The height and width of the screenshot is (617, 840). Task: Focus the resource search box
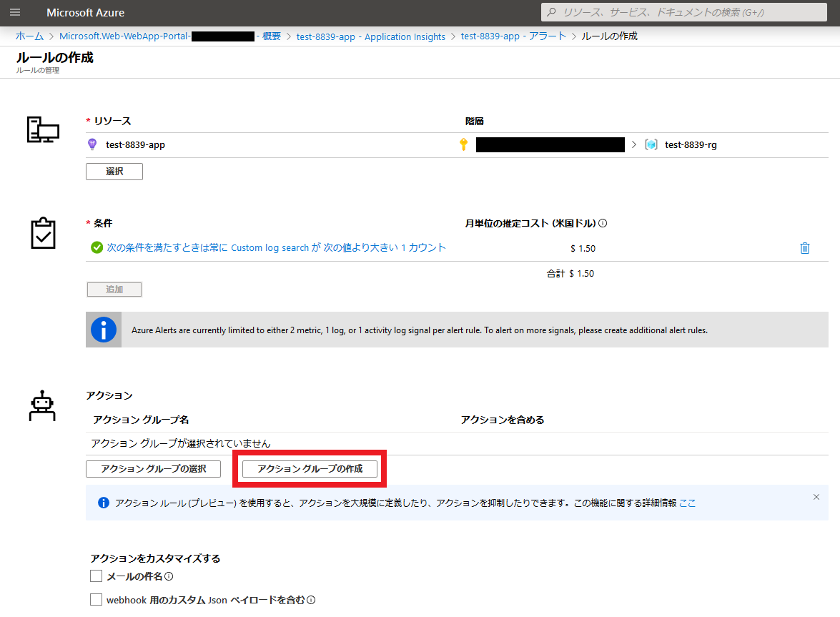tap(683, 12)
